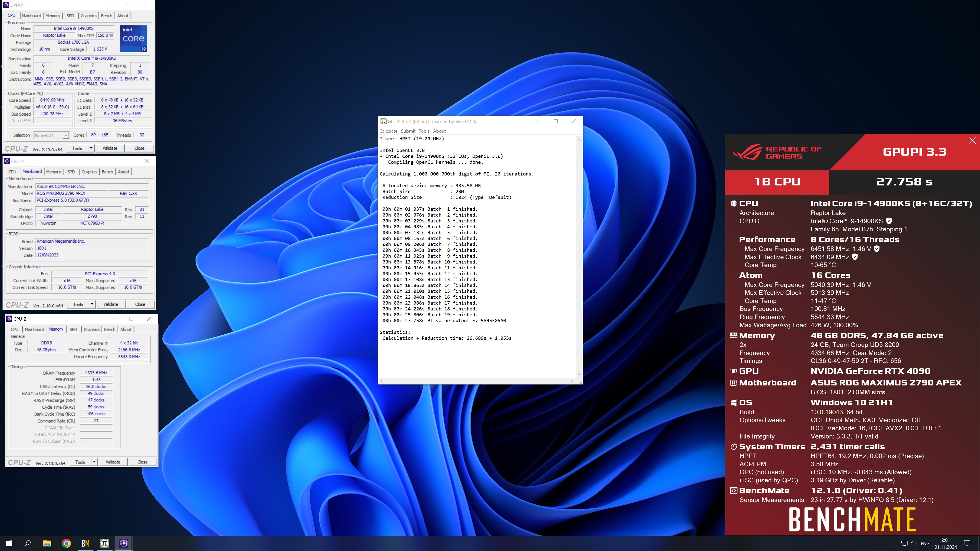Click Tools button in Memory window

[x=80, y=462]
